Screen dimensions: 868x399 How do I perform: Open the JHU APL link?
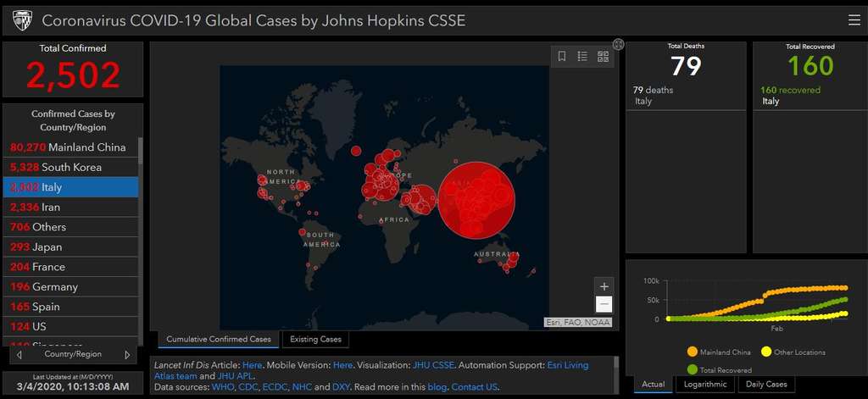click(235, 376)
